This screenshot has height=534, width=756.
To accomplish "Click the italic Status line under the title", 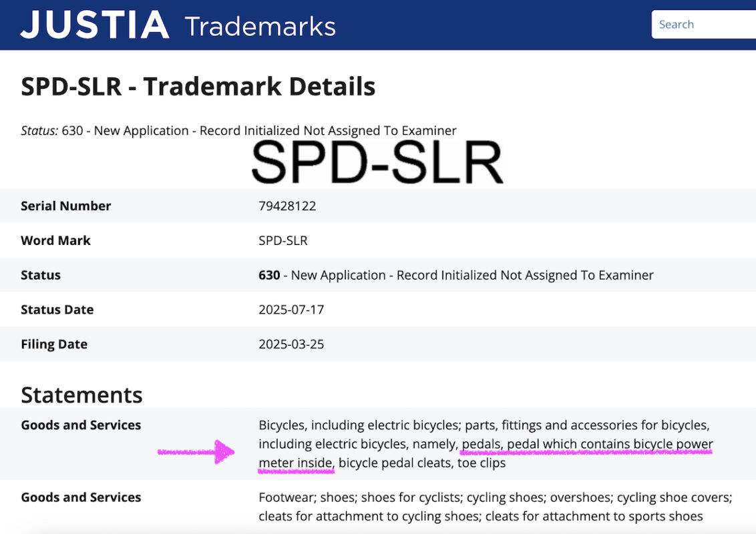I will [x=238, y=131].
